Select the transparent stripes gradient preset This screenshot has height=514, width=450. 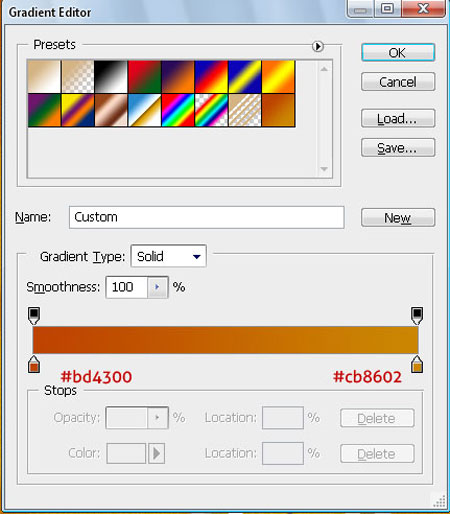coord(245,110)
